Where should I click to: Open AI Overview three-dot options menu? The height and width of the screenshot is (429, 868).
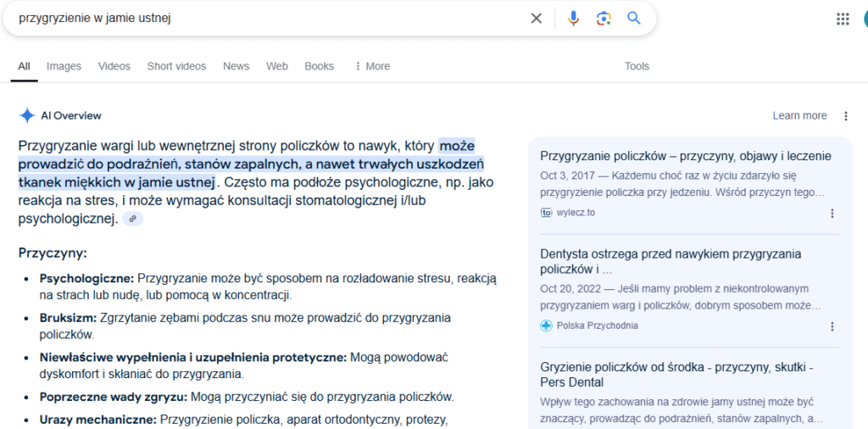click(845, 116)
